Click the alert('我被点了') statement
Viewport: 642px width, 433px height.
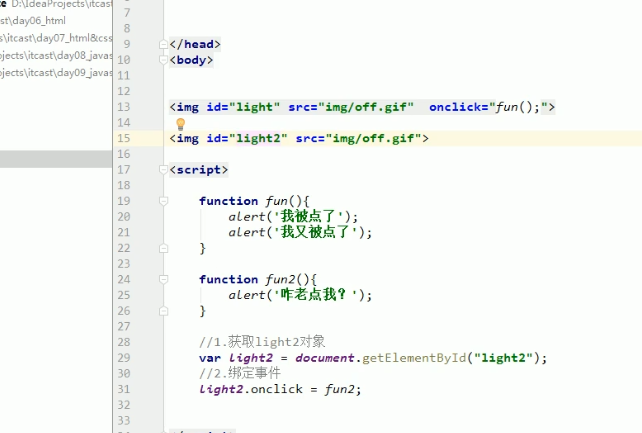[x=293, y=216]
